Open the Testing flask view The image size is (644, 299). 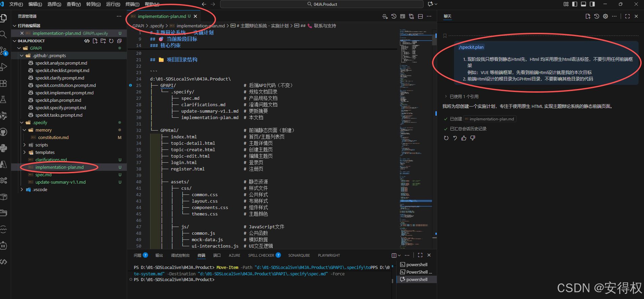pos(3,99)
